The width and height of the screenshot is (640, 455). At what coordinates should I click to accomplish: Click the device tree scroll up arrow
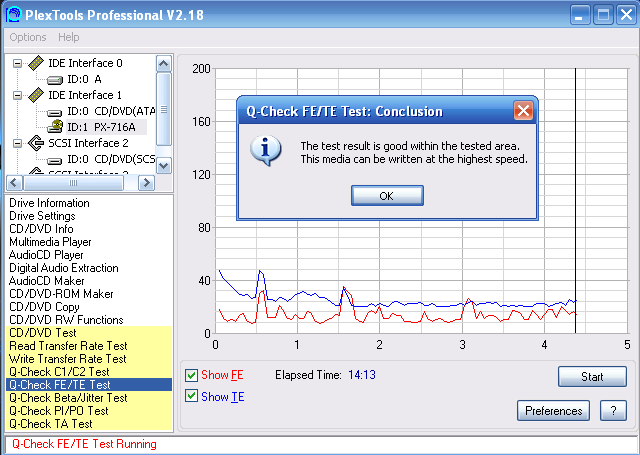click(x=164, y=63)
